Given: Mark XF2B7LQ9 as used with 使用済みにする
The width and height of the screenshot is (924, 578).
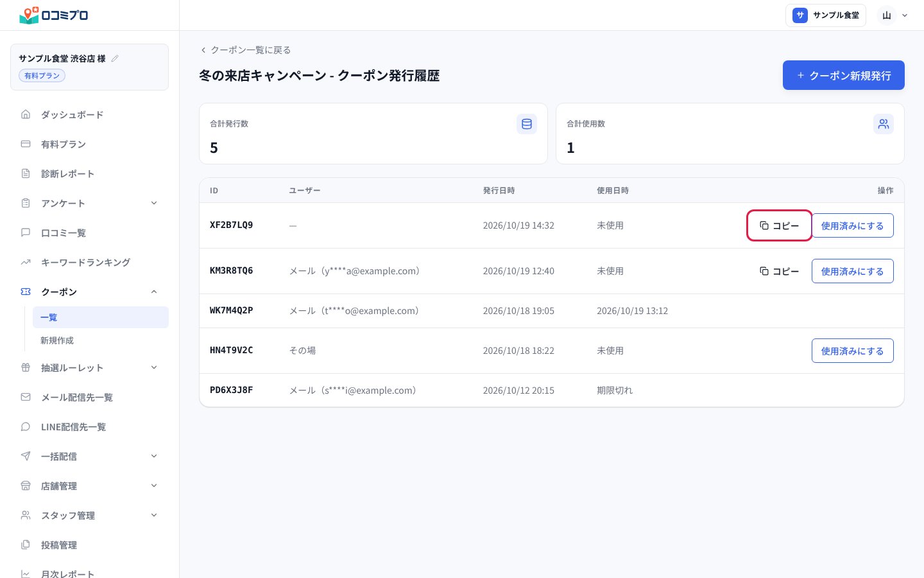Looking at the screenshot, I should coord(853,225).
